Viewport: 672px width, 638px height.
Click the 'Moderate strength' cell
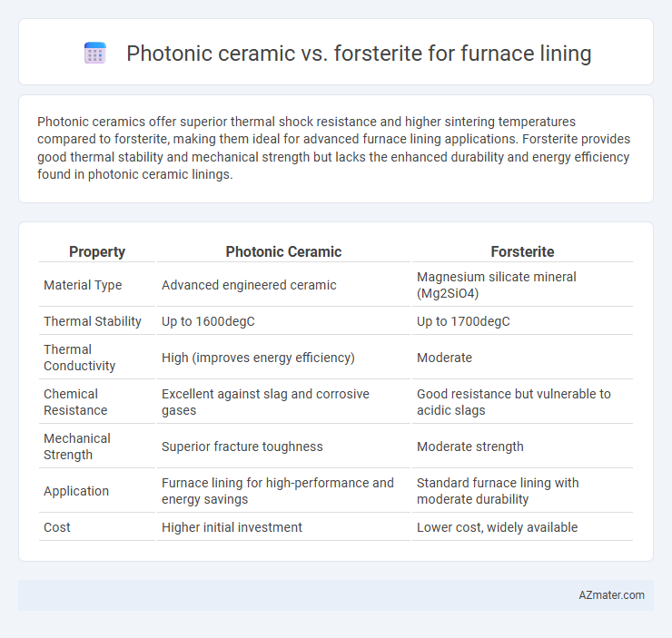click(x=470, y=447)
